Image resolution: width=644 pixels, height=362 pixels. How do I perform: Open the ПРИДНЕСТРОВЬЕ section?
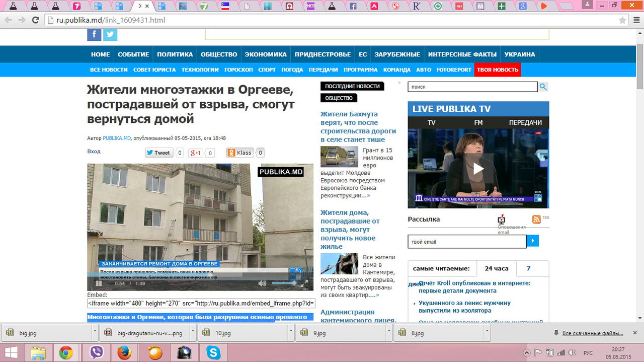point(323,54)
